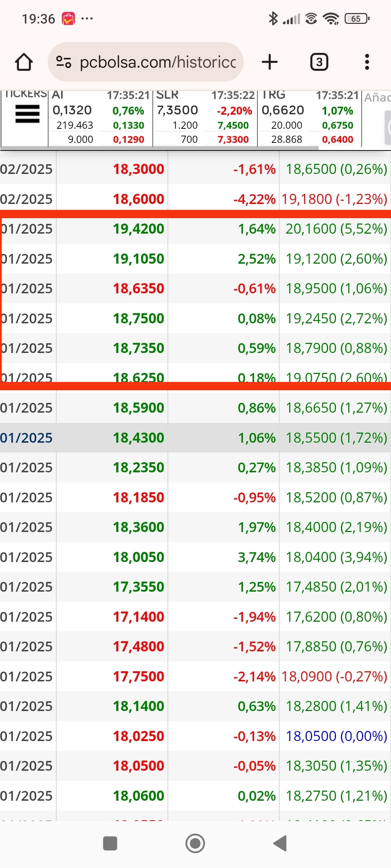Open the tab switcher showing 3 tabs
The image size is (391, 868).
click(x=319, y=62)
